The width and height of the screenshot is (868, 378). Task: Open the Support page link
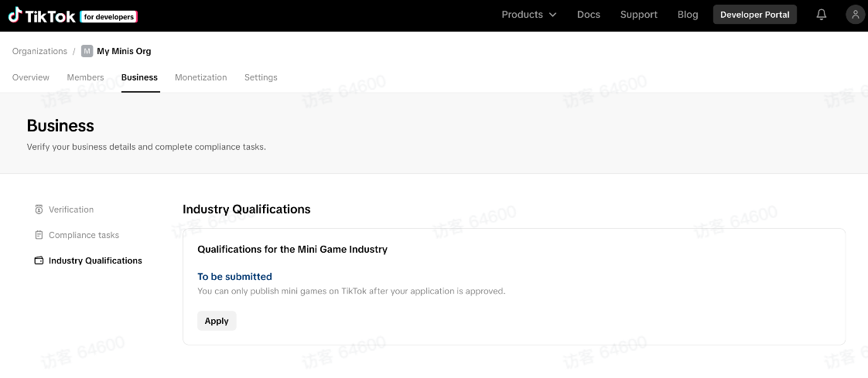(639, 15)
